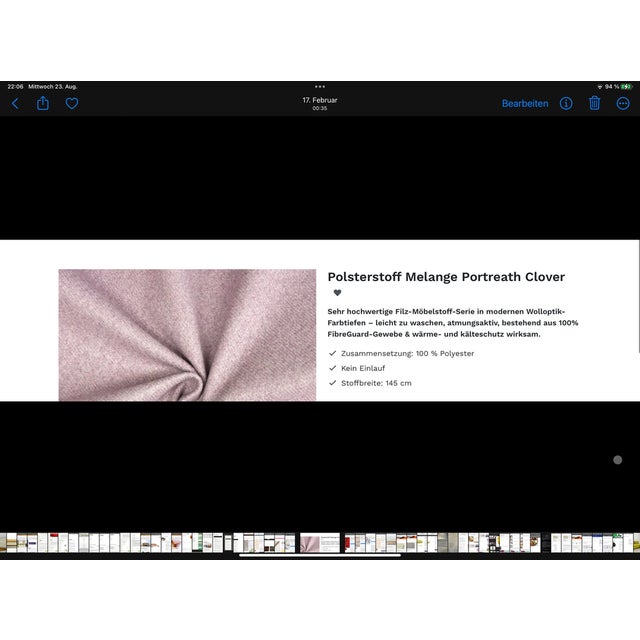This screenshot has height=640, width=640.
Task: Select the enlarged current thumbnail in the strip
Action: tap(320, 543)
